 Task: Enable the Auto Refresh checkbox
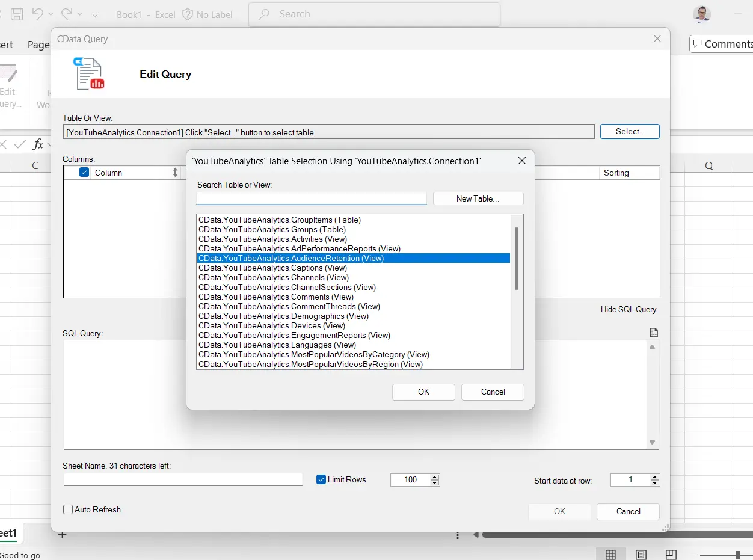pos(68,509)
